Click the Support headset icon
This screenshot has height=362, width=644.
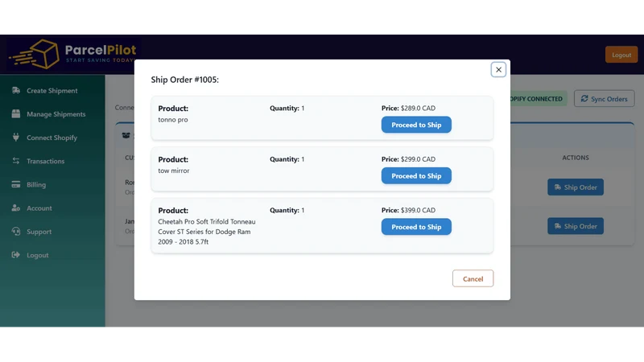tap(16, 231)
